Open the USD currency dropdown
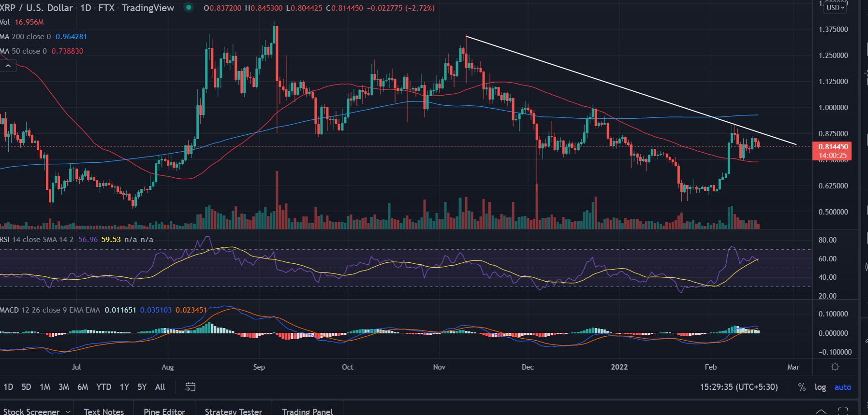Image resolution: width=868 pixels, height=415 pixels. click(835, 8)
